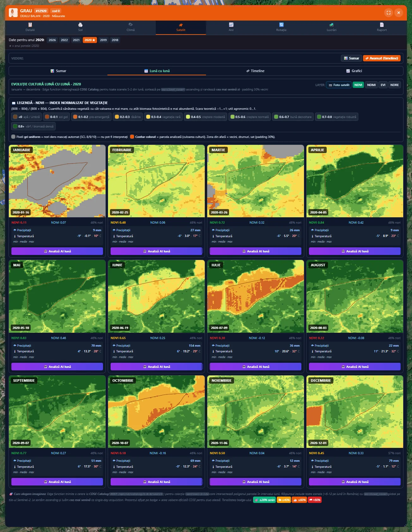Run Analiză AI lună for Aprilie
Image resolution: width=412 pixels, height=532 pixels.
click(355, 251)
